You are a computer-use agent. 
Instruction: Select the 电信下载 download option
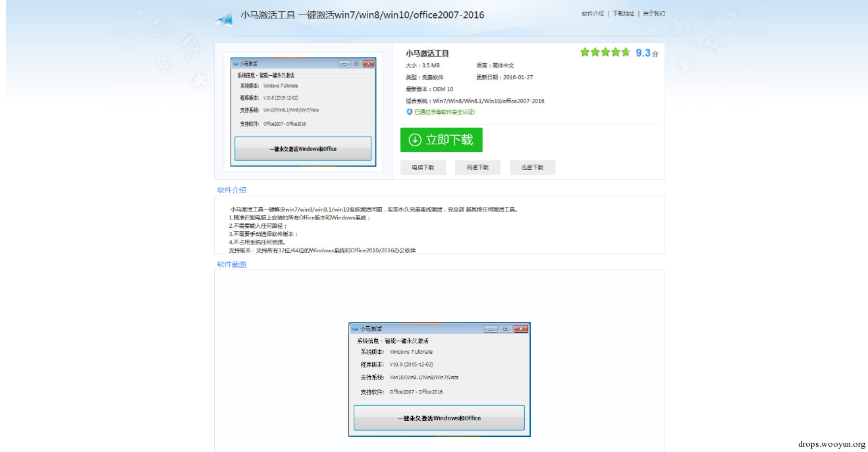(423, 167)
